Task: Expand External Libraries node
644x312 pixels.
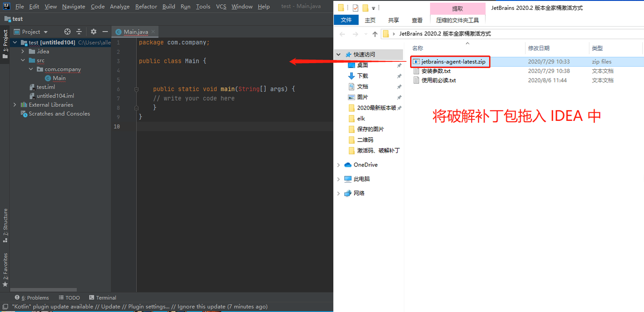Action: [x=15, y=105]
